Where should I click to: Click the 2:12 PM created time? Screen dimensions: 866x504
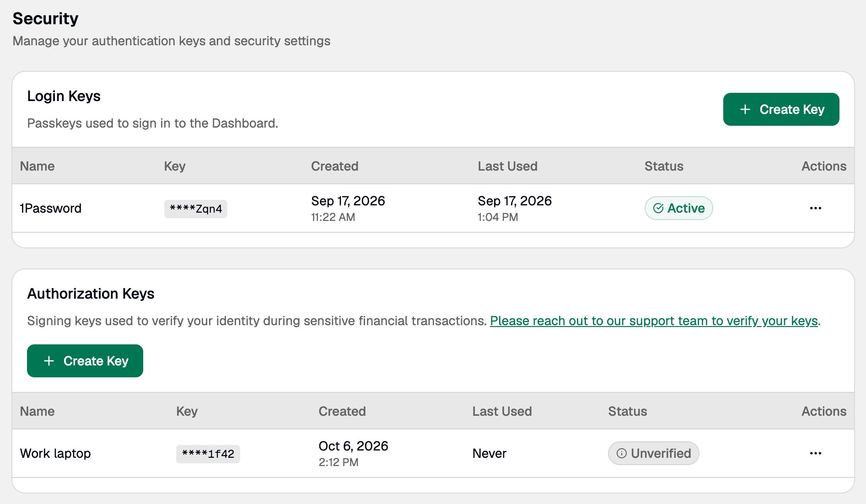click(339, 462)
